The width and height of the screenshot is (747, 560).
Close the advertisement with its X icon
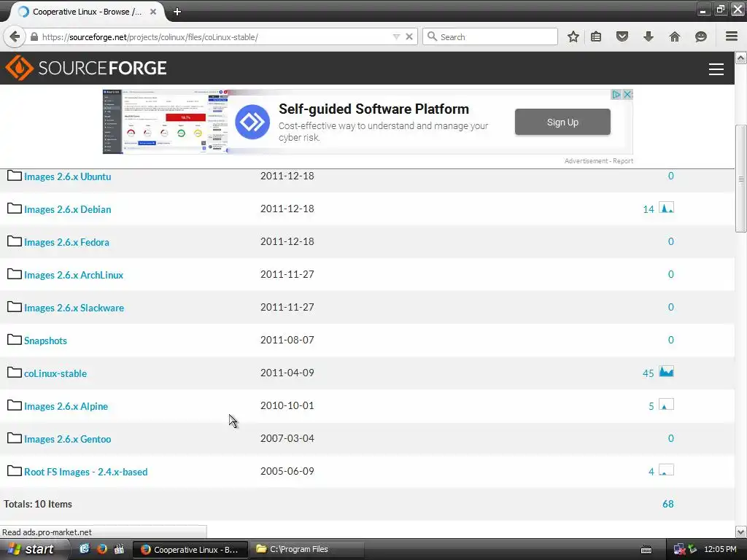(627, 94)
